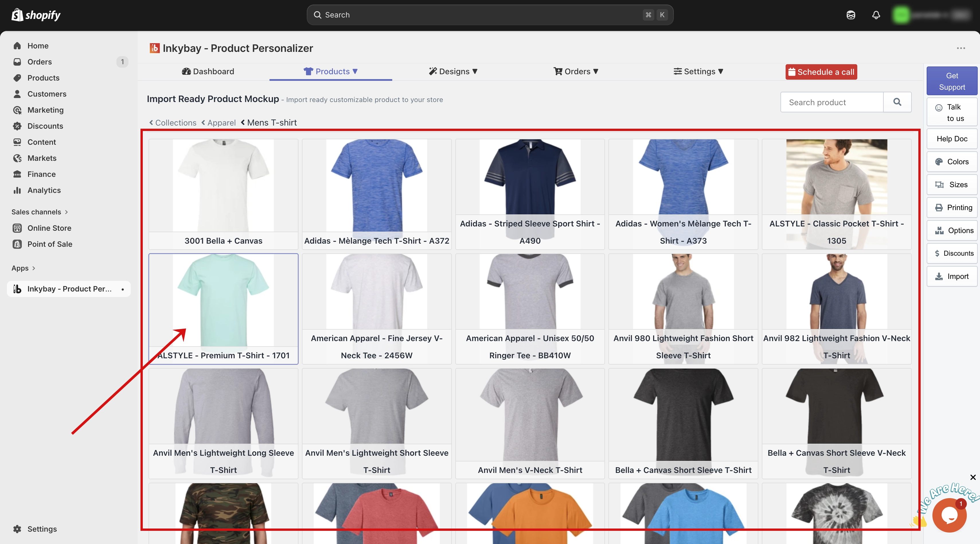Close the We Are Here chat popup
The height and width of the screenshot is (544, 980).
click(x=973, y=477)
